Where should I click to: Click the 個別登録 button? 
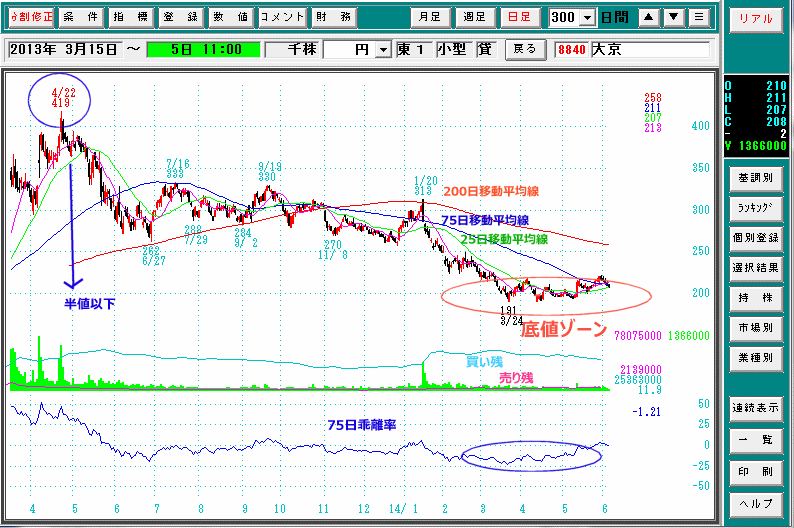click(x=756, y=237)
